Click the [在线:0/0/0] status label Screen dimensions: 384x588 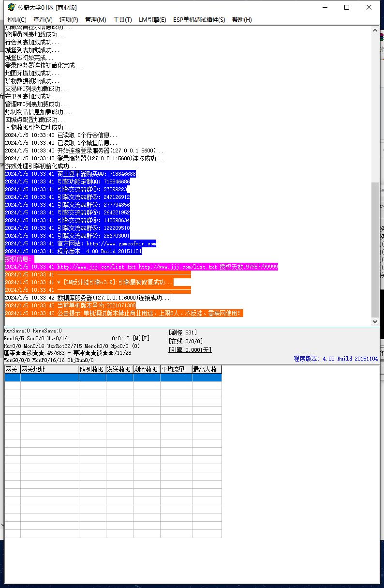click(186, 341)
